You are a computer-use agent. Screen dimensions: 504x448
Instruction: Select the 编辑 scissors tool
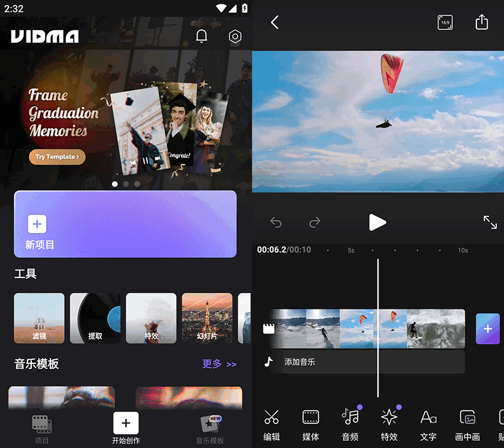click(272, 424)
